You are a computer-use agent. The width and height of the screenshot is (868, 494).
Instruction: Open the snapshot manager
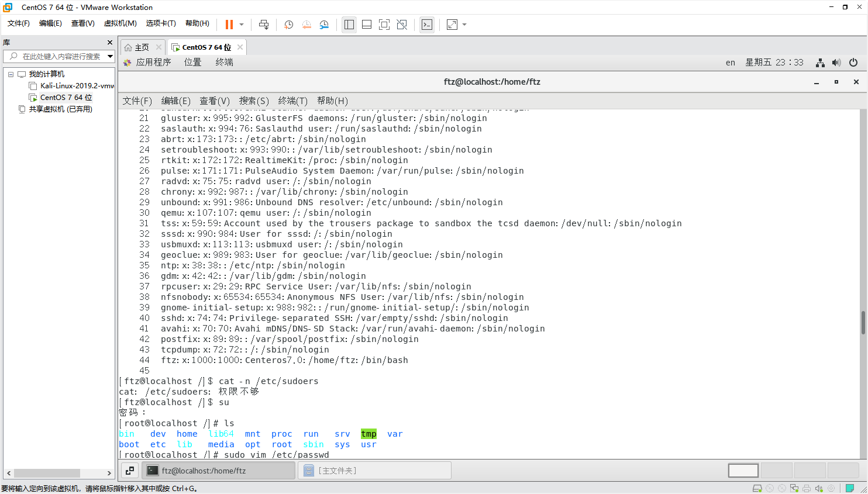click(324, 25)
